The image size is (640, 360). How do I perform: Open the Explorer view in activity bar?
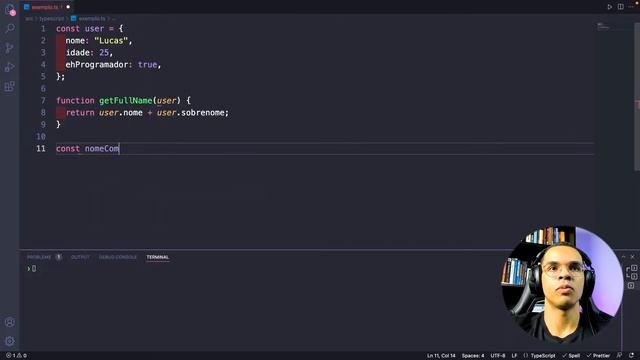[10, 10]
